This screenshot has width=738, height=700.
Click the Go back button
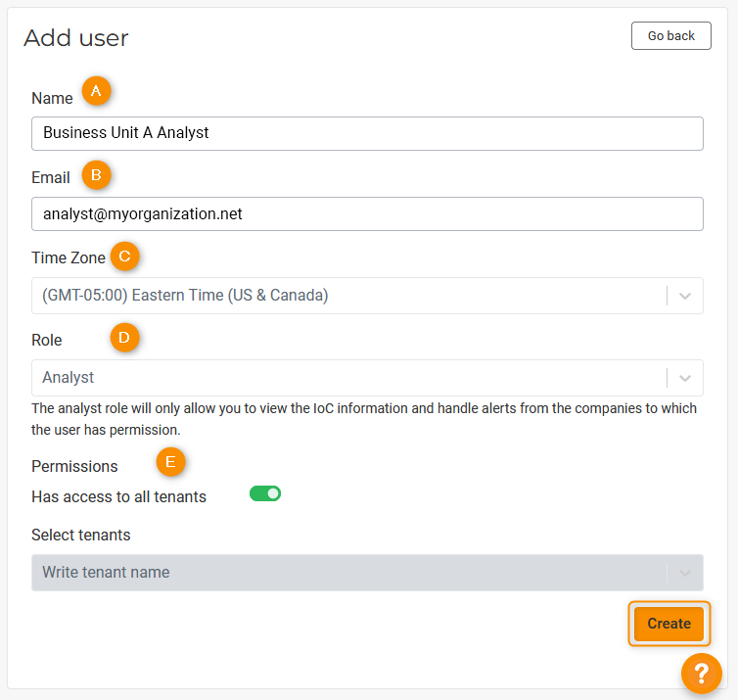671,36
